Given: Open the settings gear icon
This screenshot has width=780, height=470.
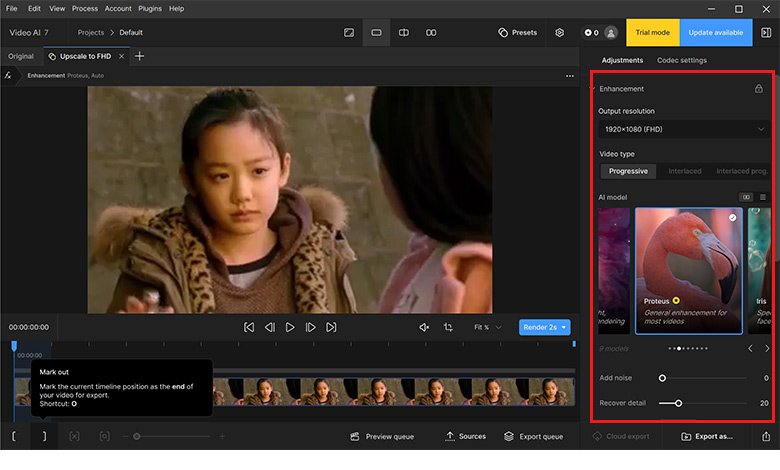Looking at the screenshot, I should pos(560,32).
